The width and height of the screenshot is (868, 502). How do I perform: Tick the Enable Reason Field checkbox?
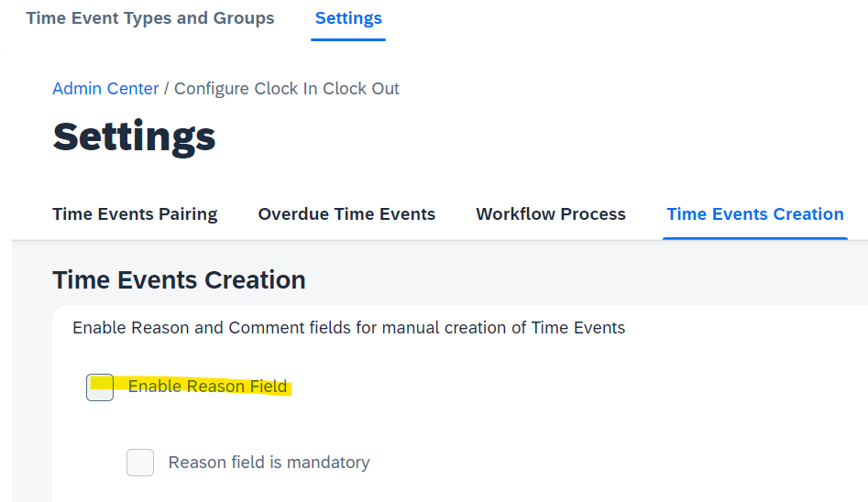100,387
